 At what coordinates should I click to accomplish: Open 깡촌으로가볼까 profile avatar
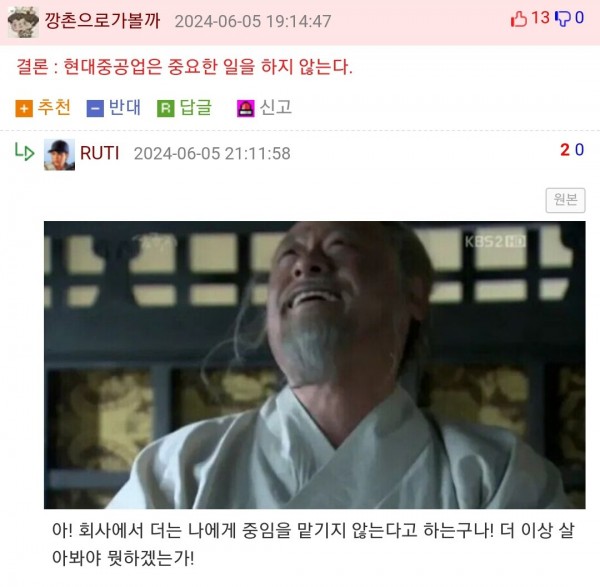tap(23, 22)
